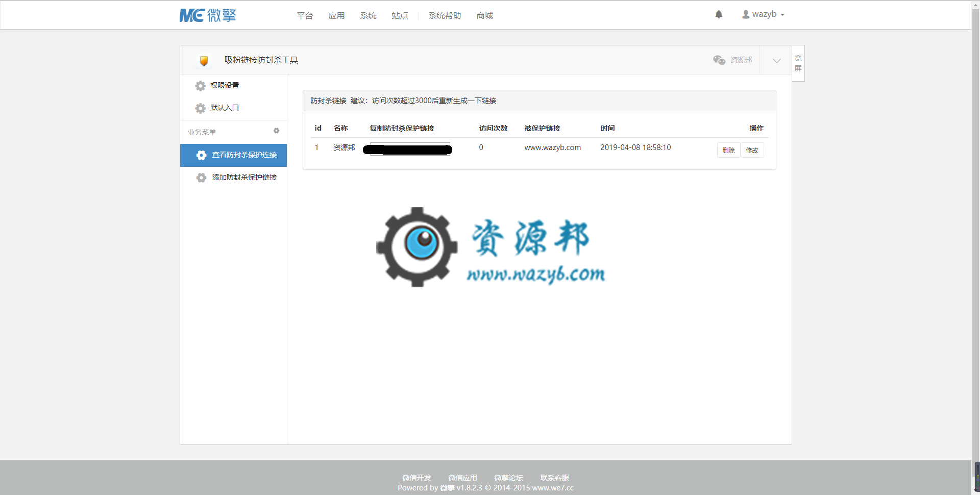Click the www.wazyb.com protected link cell
This screenshot has width=980, height=495.
(552, 147)
